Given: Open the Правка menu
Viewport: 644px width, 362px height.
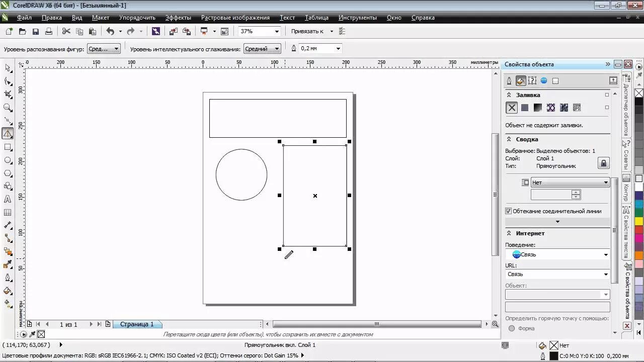Looking at the screenshot, I should tap(52, 18).
